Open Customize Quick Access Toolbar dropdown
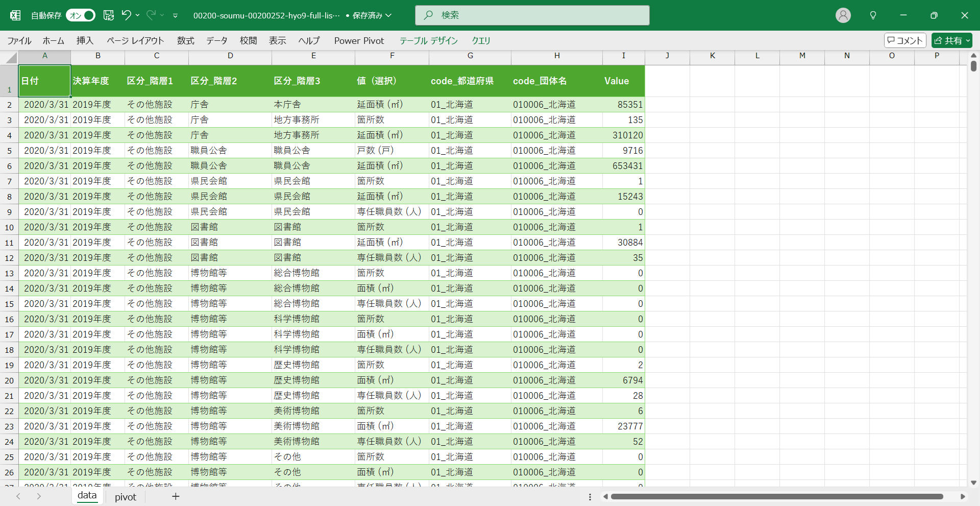 pyautogui.click(x=175, y=16)
